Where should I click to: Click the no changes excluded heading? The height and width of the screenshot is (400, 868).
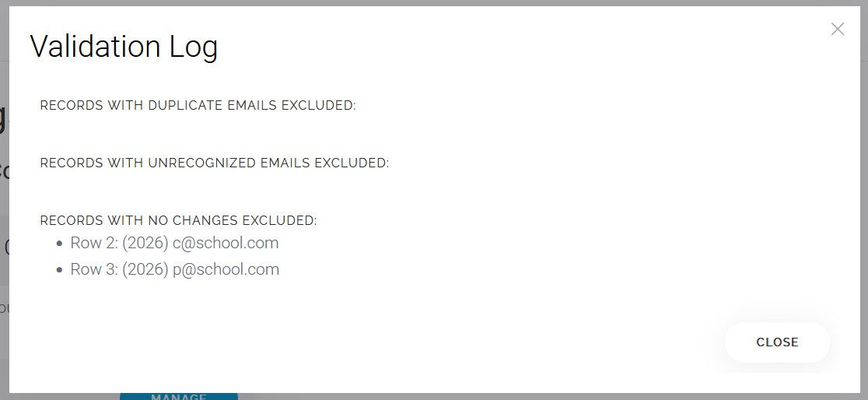pyautogui.click(x=178, y=220)
